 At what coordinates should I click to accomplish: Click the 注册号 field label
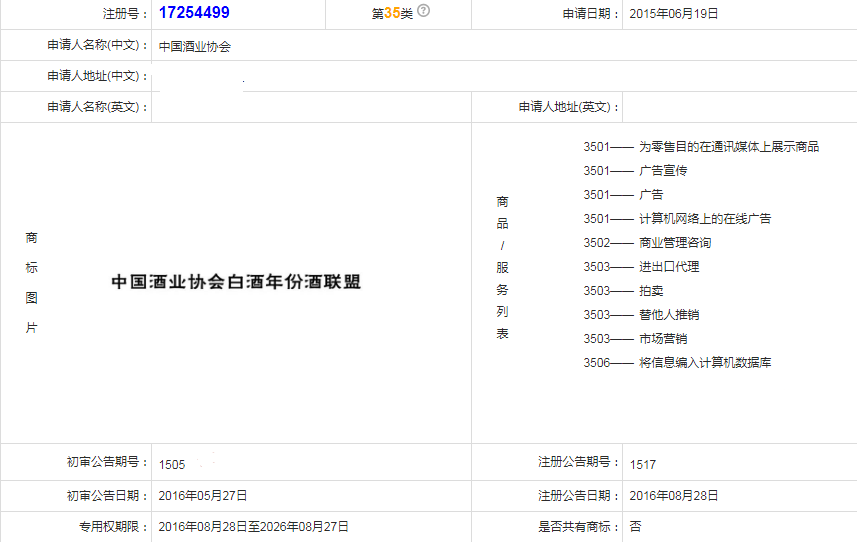(125, 14)
